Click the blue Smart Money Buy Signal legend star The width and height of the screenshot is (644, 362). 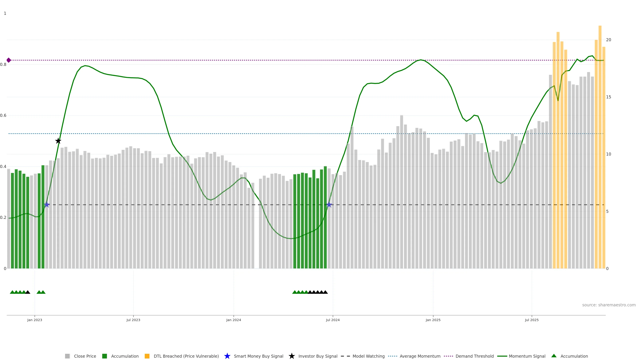pyautogui.click(x=227, y=356)
